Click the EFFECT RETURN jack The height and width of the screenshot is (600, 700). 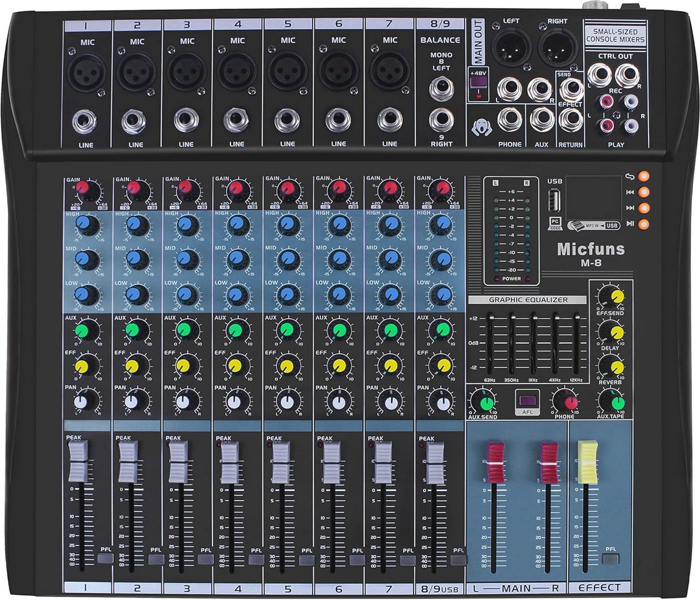click(x=571, y=120)
